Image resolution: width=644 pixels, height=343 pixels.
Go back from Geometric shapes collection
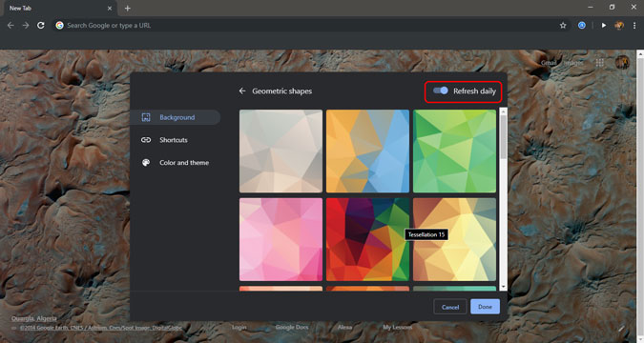coord(242,91)
